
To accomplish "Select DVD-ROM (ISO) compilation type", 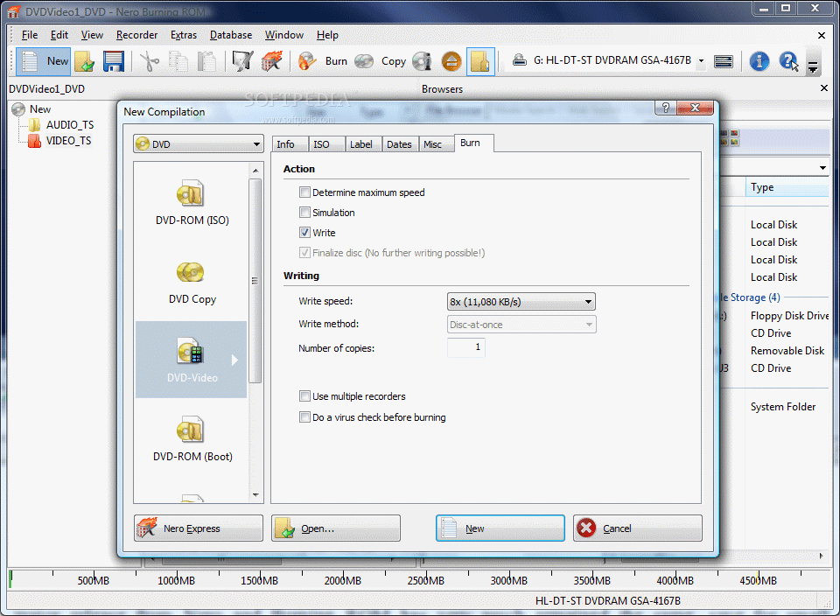I will (192, 202).
